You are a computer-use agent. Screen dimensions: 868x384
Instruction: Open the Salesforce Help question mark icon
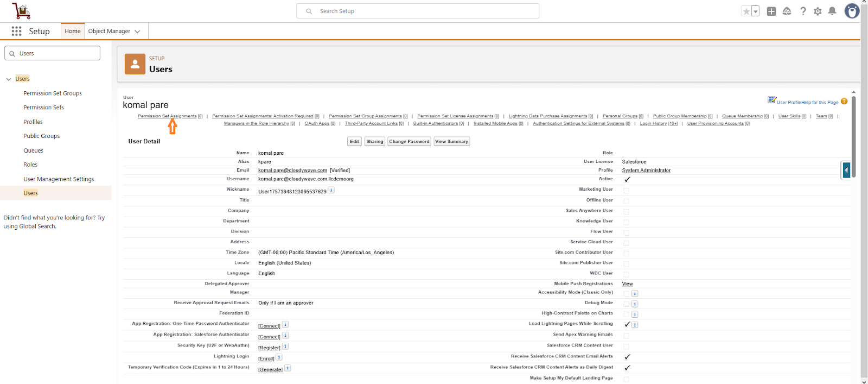(x=803, y=11)
